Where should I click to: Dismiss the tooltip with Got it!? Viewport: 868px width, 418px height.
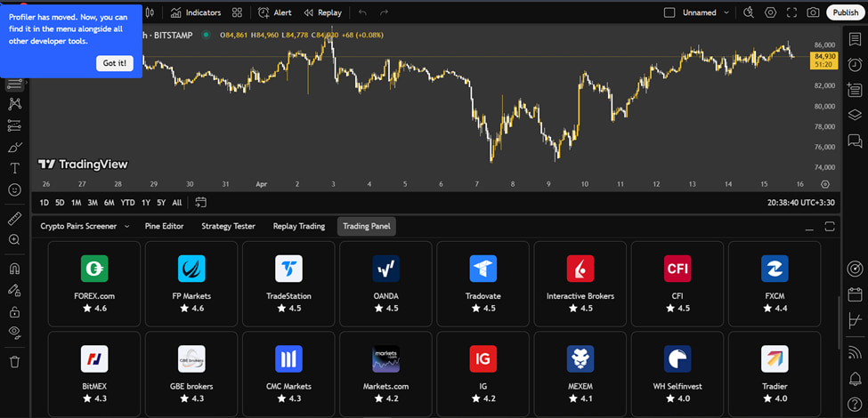[115, 63]
